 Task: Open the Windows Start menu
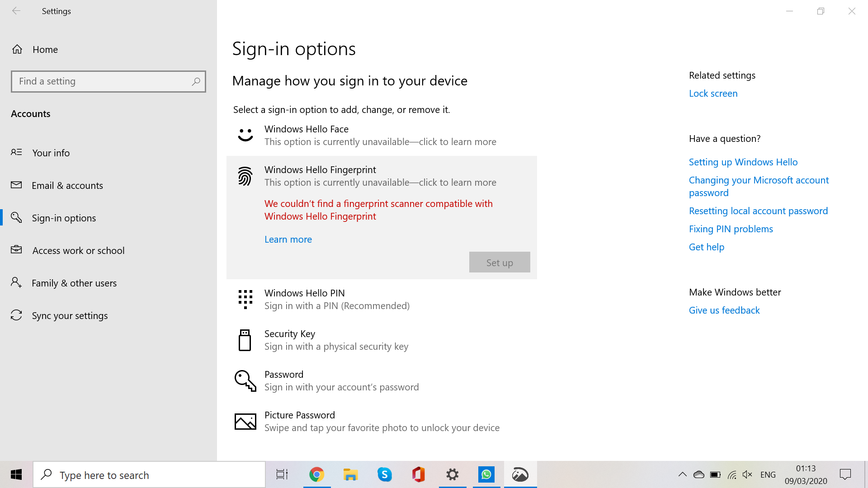coord(16,474)
